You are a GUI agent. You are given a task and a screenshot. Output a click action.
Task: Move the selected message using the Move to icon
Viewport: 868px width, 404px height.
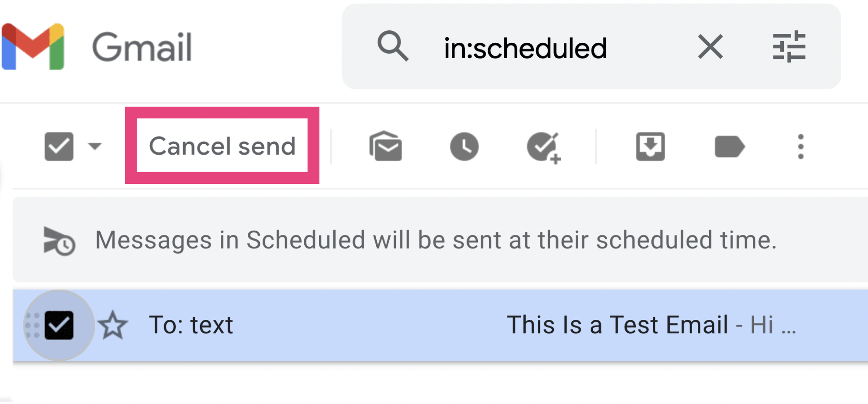coord(650,147)
